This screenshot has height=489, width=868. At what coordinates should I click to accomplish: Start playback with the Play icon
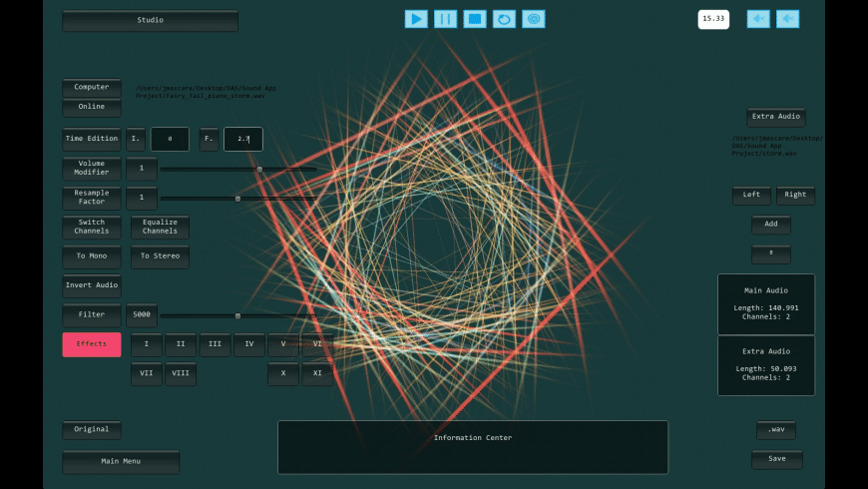click(x=416, y=19)
